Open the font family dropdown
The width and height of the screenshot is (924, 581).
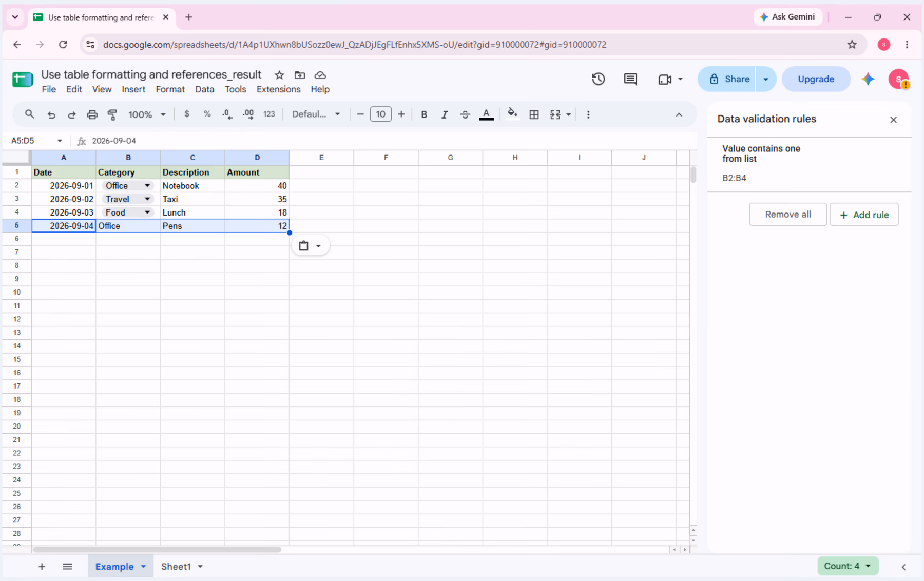point(316,114)
